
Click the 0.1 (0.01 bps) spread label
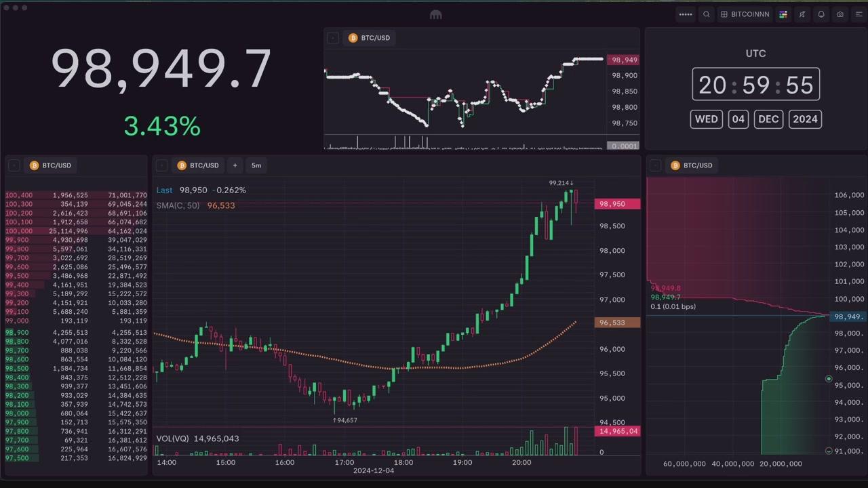(673, 306)
